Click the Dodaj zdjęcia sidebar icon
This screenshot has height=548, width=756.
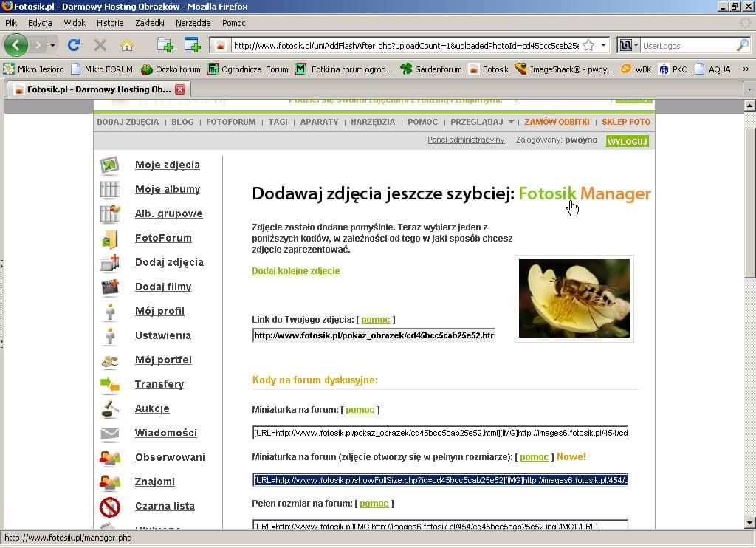point(109,262)
